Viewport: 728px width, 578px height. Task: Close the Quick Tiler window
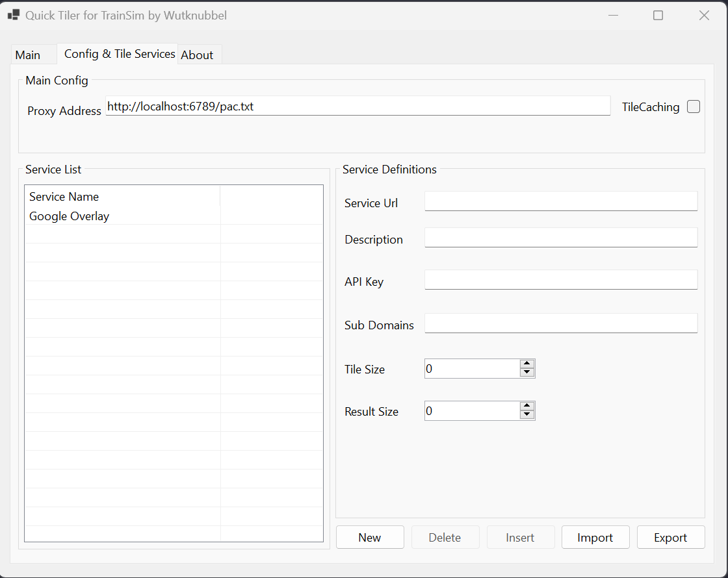[704, 16]
